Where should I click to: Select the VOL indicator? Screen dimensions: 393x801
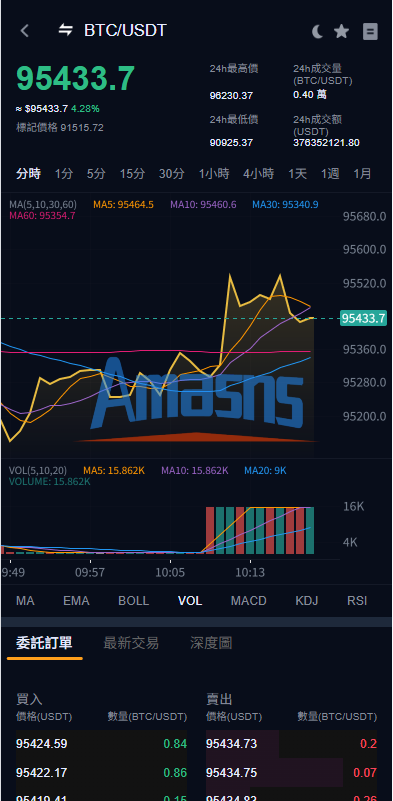pos(190,601)
